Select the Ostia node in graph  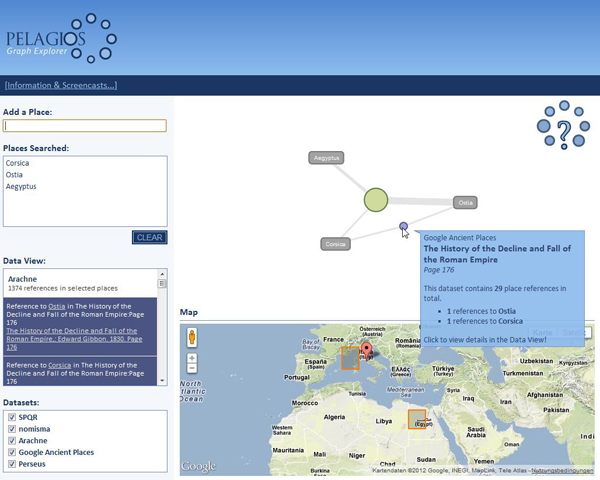point(464,203)
